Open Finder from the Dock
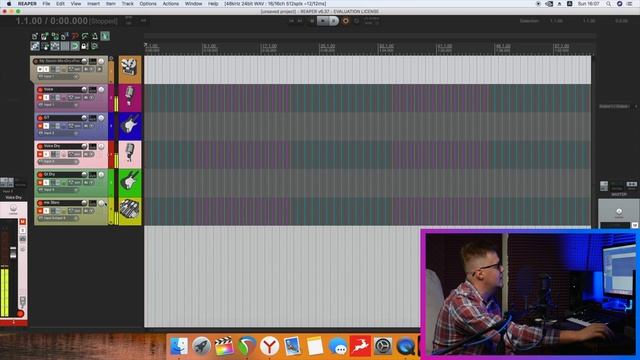640x360 pixels. pos(178,346)
